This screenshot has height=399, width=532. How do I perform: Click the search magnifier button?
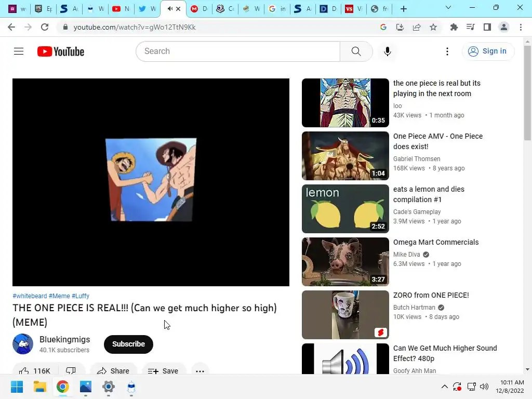356,51
